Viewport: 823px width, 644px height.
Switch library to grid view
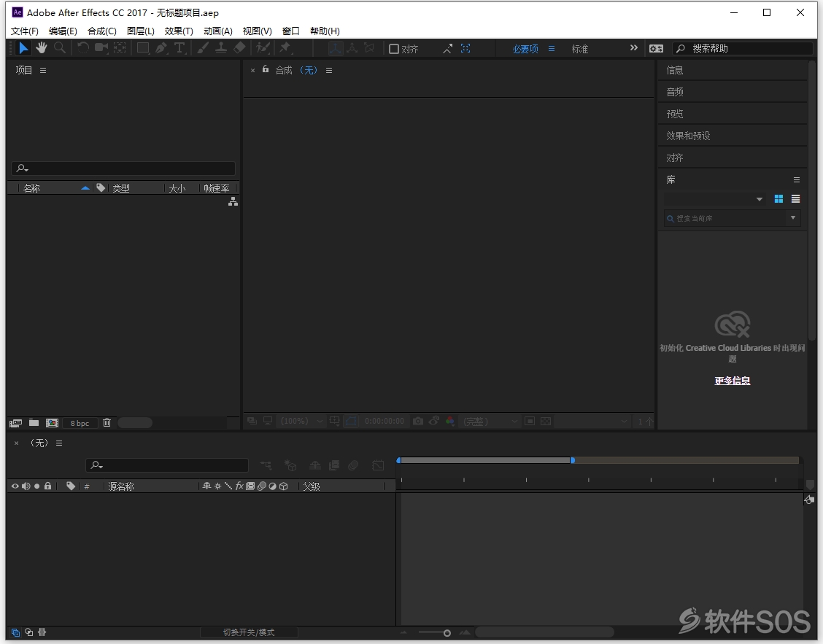tap(778, 199)
